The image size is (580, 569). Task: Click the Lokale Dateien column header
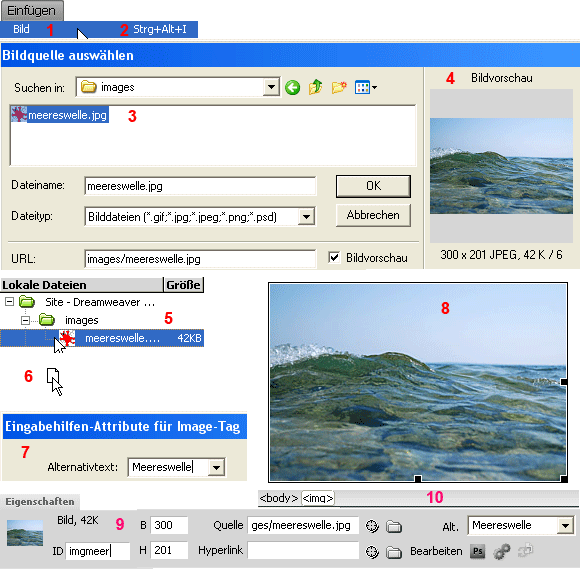coord(81,285)
